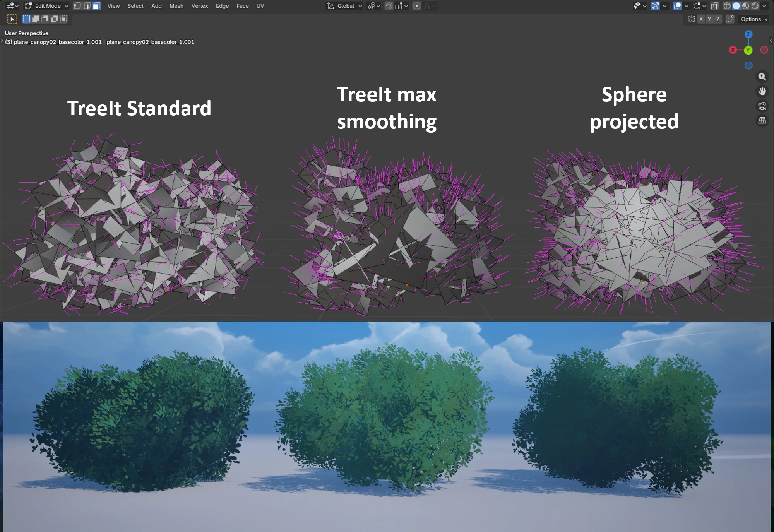The image size is (774, 532).
Task: Click the negative X axis gizmo circle
Action: [764, 50]
